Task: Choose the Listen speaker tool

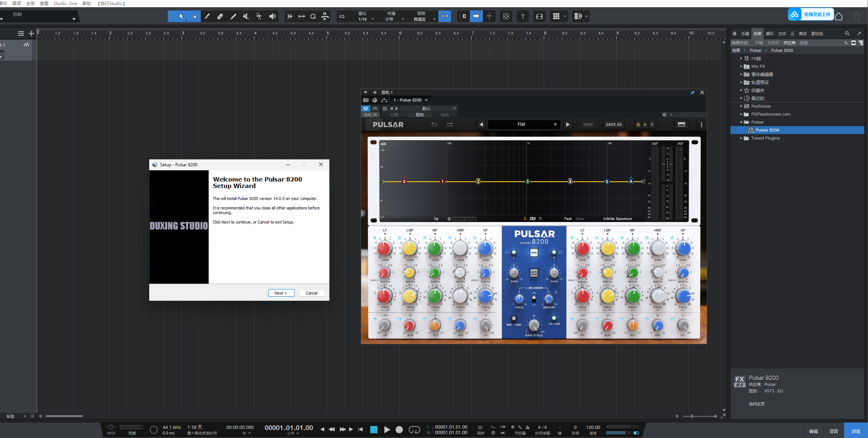Action: pos(272,16)
